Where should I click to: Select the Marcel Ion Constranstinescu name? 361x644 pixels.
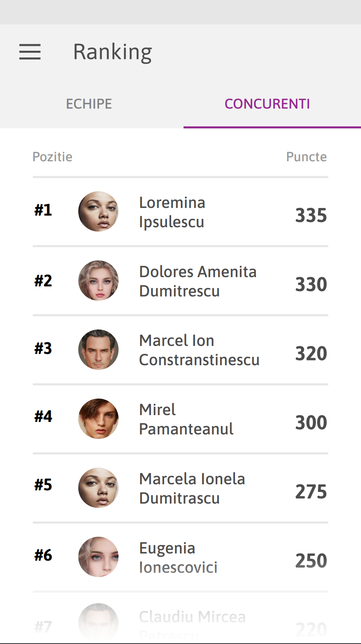(x=199, y=350)
